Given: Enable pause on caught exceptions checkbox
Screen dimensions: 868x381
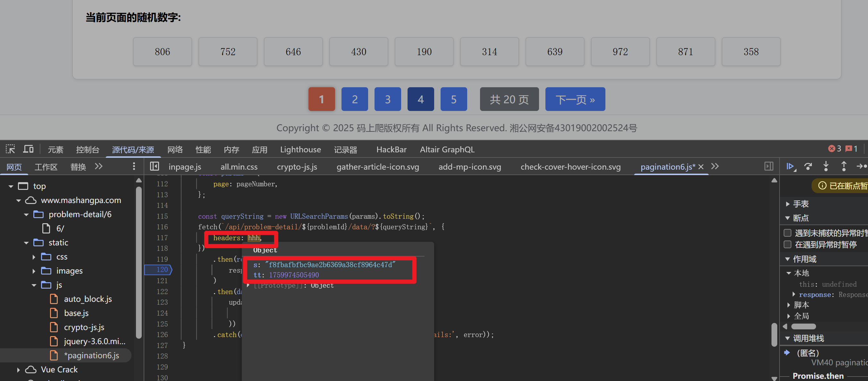Looking at the screenshot, I should click(x=788, y=245).
